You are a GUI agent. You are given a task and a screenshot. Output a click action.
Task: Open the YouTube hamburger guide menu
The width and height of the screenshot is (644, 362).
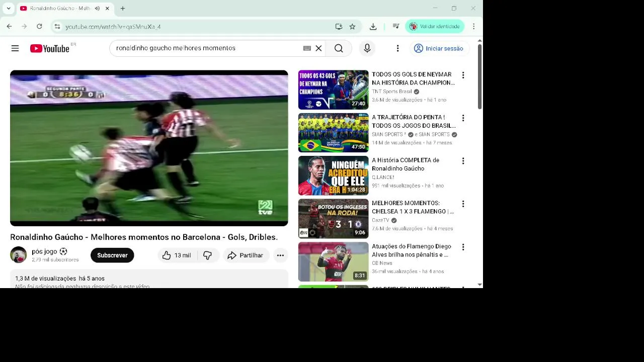tap(15, 48)
